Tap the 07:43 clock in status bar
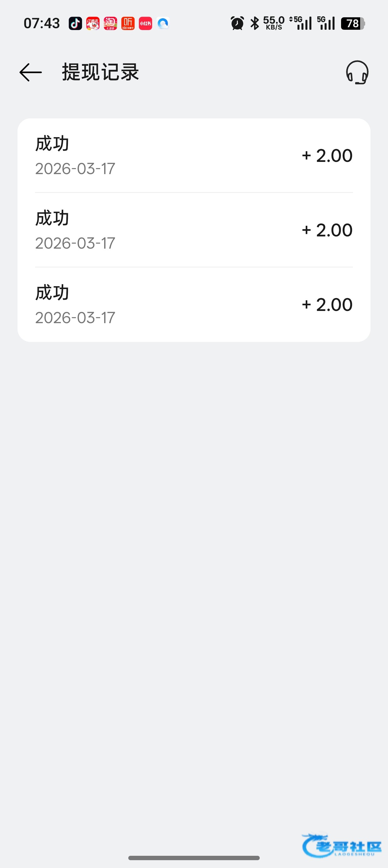 [42, 23]
